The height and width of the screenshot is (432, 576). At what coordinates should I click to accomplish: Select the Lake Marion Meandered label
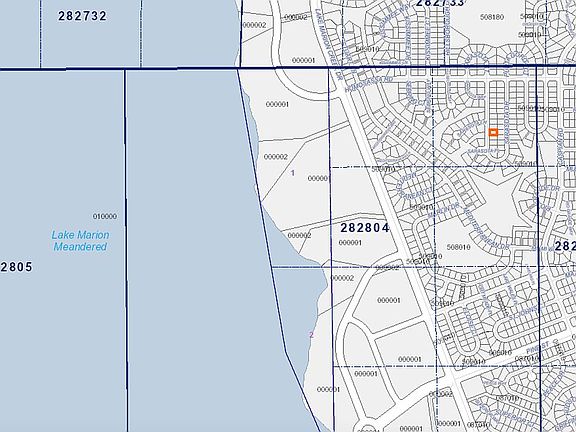pyautogui.click(x=80, y=241)
